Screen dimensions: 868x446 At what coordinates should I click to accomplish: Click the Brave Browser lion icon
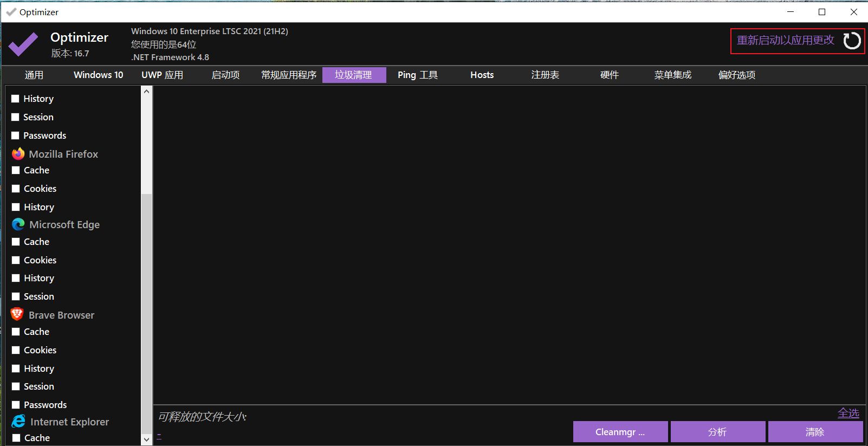[x=17, y=314]
